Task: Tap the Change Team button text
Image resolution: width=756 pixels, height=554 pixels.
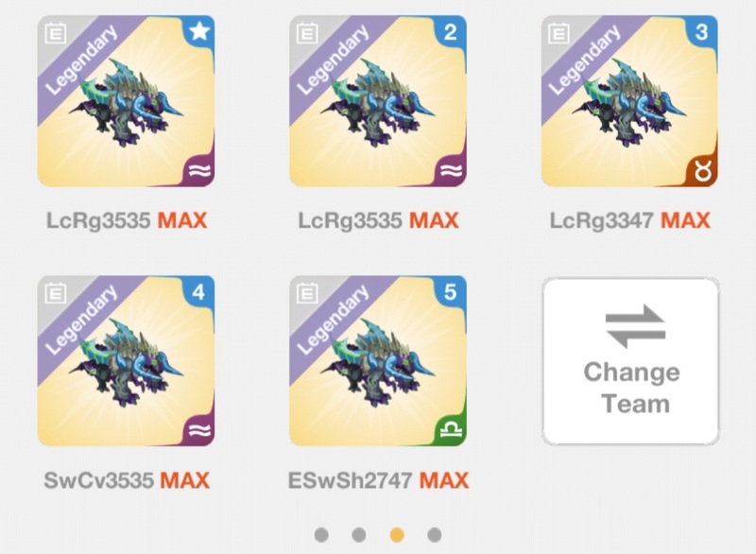Action: [632, 388]
